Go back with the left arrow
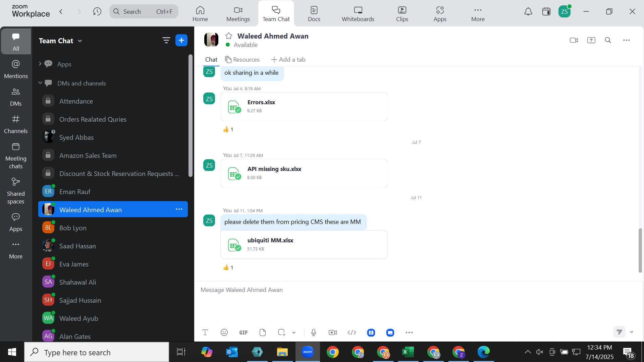This screenshot has width=644, height=362. [61, 12]
